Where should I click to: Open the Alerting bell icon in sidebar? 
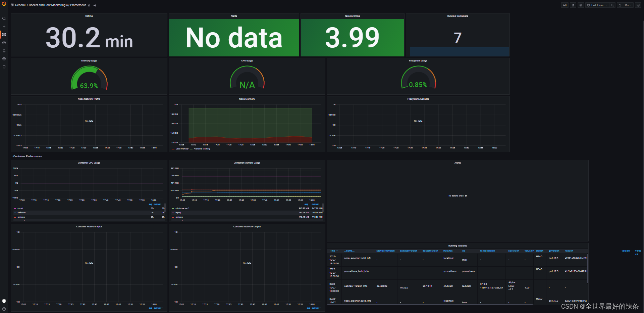(x=4, y=51)
